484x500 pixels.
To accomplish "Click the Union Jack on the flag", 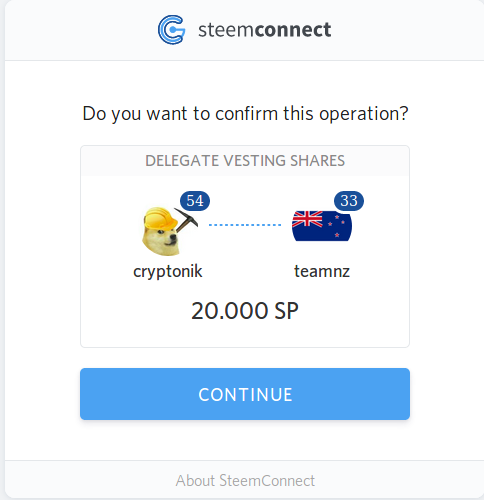I will click(307, 219).
